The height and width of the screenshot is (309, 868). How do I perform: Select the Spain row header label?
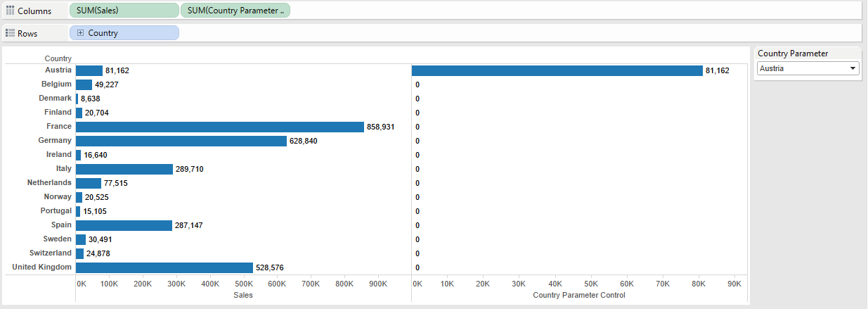pyautogui.click(x=61, y=225)
